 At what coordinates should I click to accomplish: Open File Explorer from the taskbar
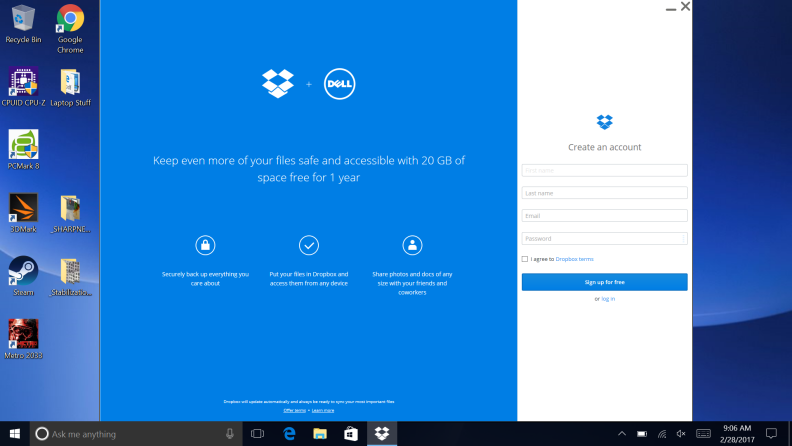tap(320, 434)
